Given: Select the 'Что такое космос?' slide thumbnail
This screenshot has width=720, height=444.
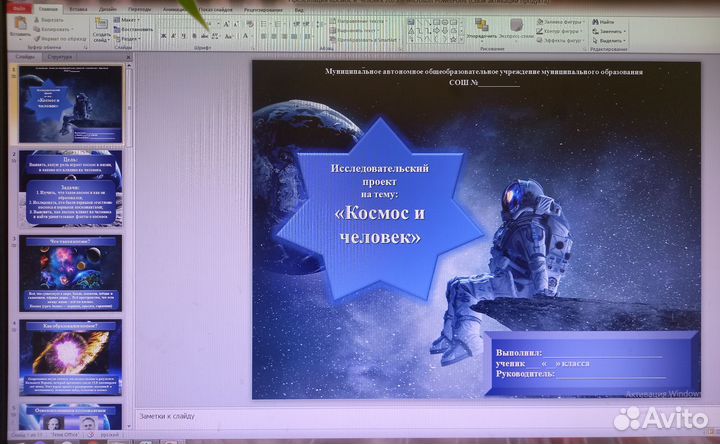Looking at the screenshot, I should pyautogui.click(x=71, y=271).
